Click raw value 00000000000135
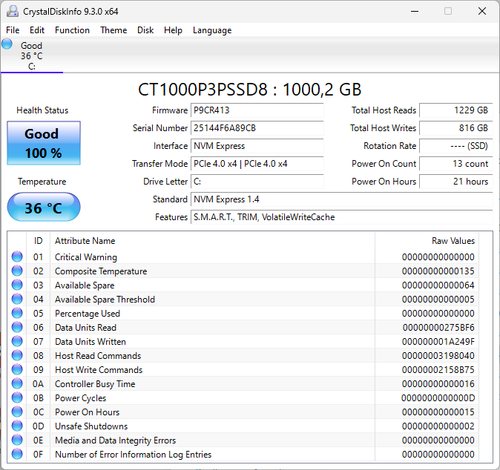This screenshot has height=470, width=500. pyautogui.click(x=438, y=271)
